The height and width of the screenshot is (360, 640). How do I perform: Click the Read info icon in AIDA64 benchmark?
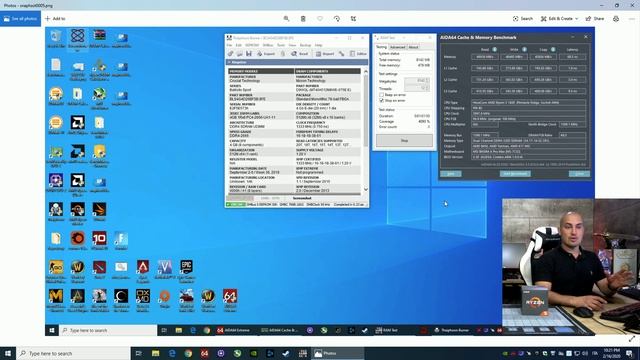pyautogui.click(x=494, y=49)
